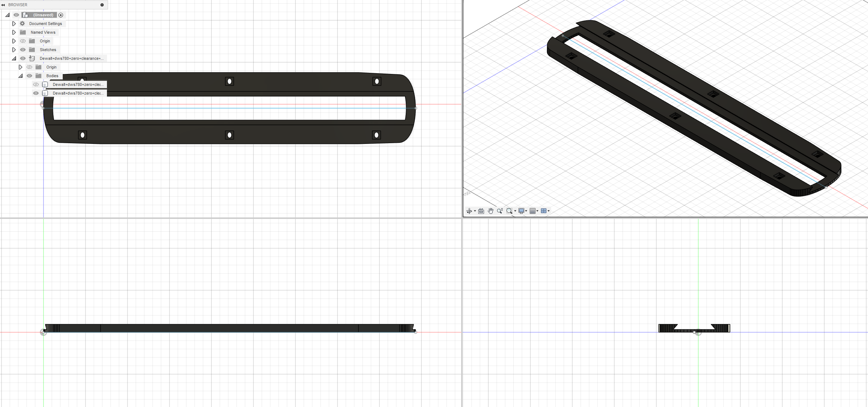
Task: Select the Orbit navigation tool
Action: click(469, 211)
